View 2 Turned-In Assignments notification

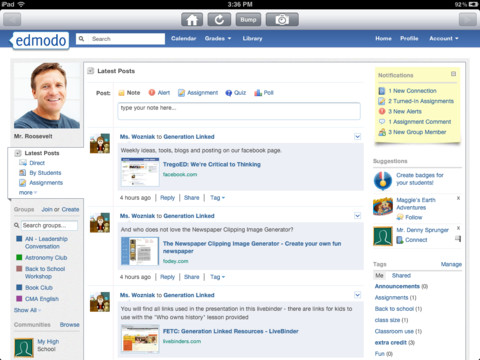pos(416,101)
